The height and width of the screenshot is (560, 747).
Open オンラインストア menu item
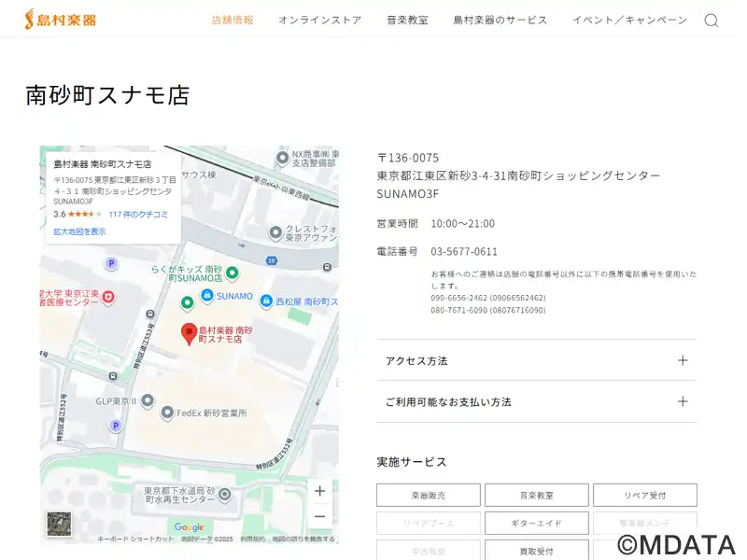click(320, 20)
